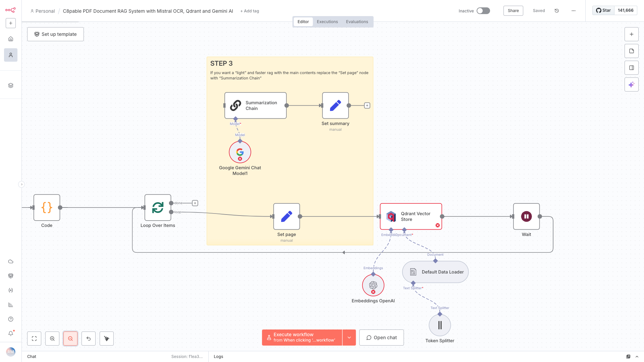
Task: Click the zoom in magnifier icon
Action: pyautogui.click(x=52, y=339)
